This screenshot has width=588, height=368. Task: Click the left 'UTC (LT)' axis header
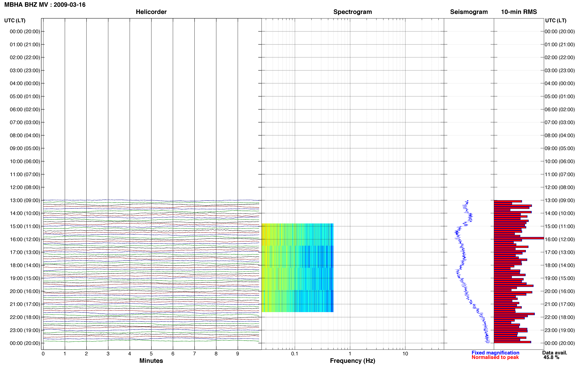(x=15, y=20)
